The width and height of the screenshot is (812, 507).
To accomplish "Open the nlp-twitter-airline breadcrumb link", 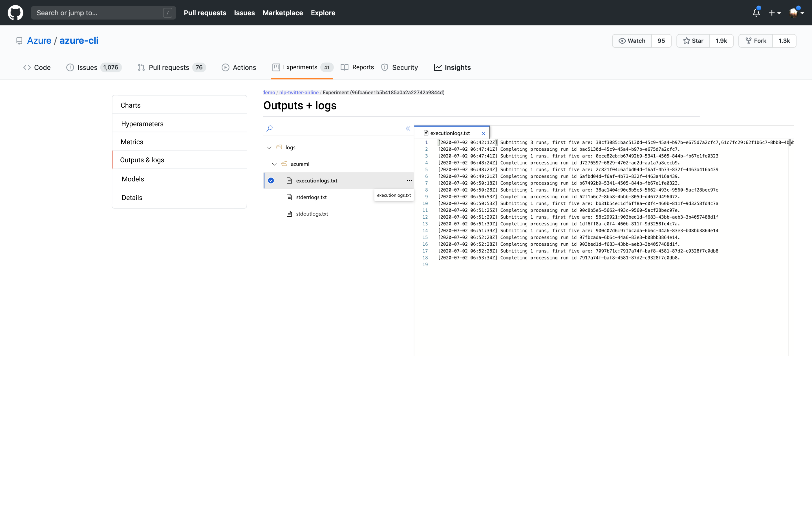I will [x=299, y=93].
